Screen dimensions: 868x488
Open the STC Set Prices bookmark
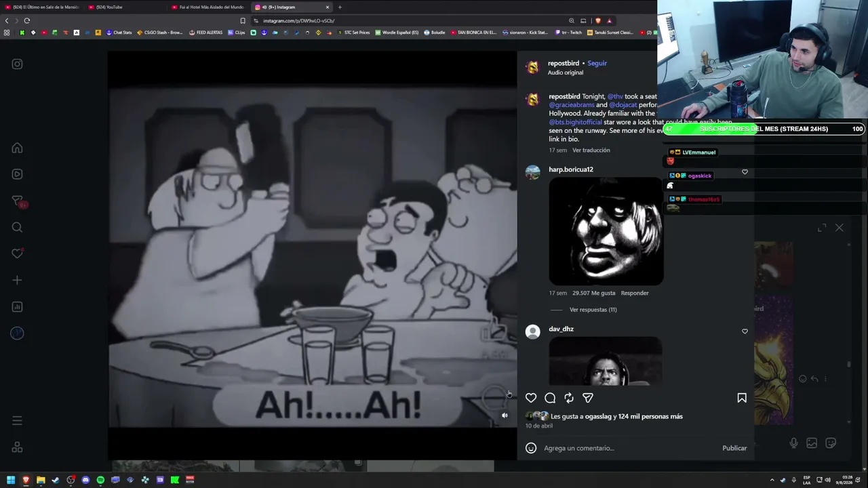[354, 33]
